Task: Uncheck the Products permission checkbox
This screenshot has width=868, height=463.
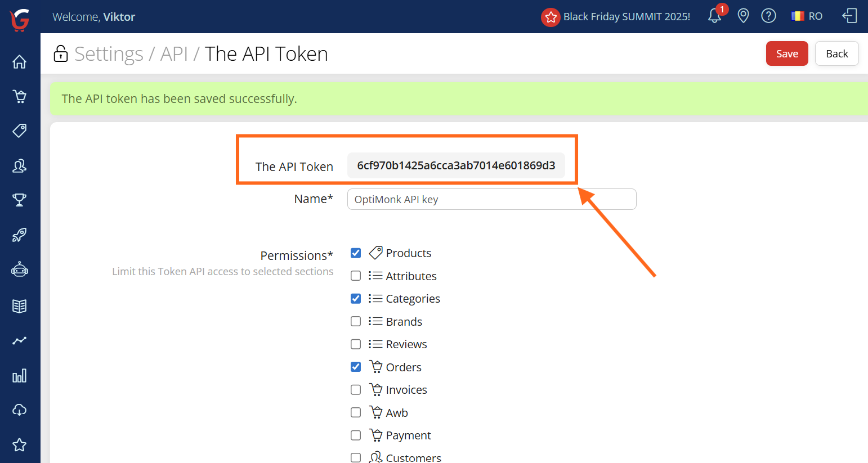Action: pos(356,253)
